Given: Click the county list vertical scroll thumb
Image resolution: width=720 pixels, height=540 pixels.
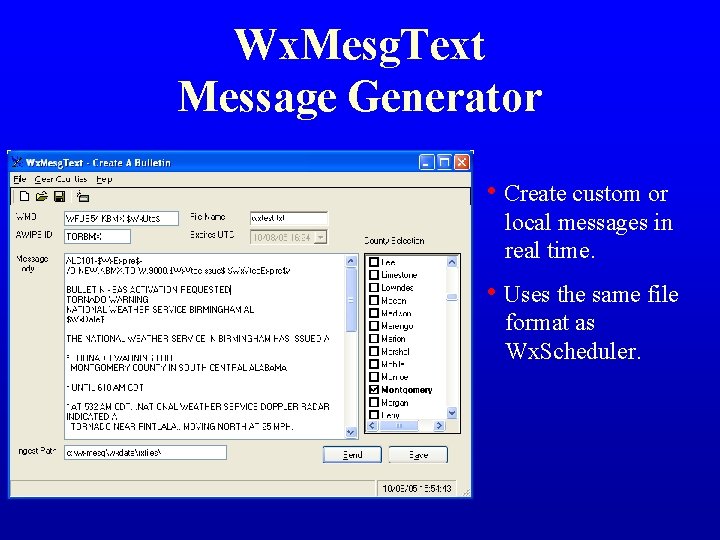Looking at the screenshot, I should (x=452, y=298).
